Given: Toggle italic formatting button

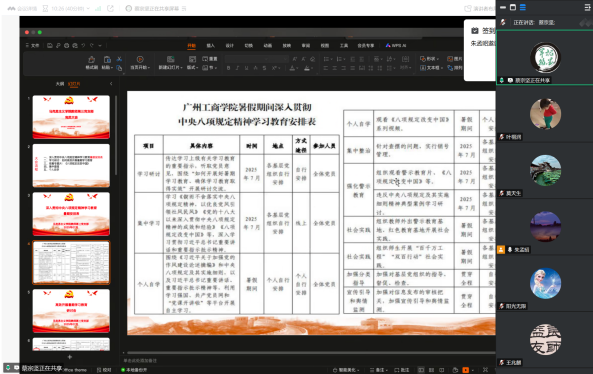Looking at the screenshot, I should 238,68.
